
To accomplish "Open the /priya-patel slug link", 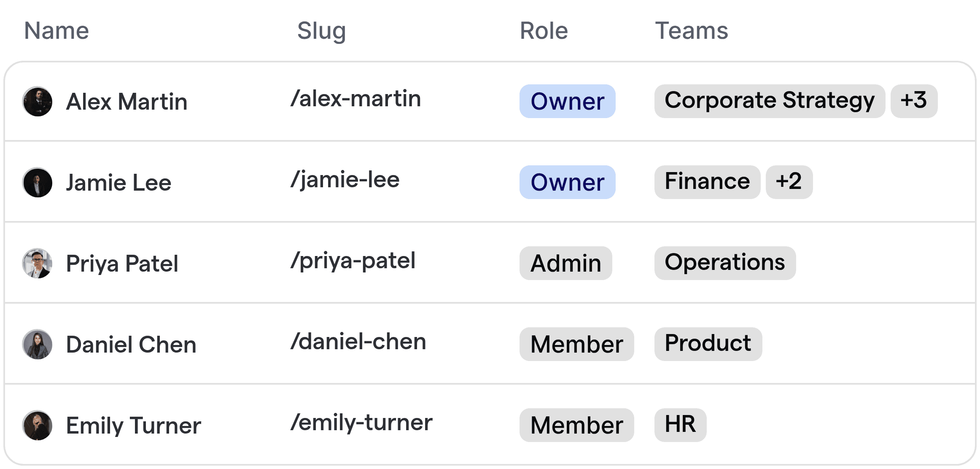I will pos(353,261).
